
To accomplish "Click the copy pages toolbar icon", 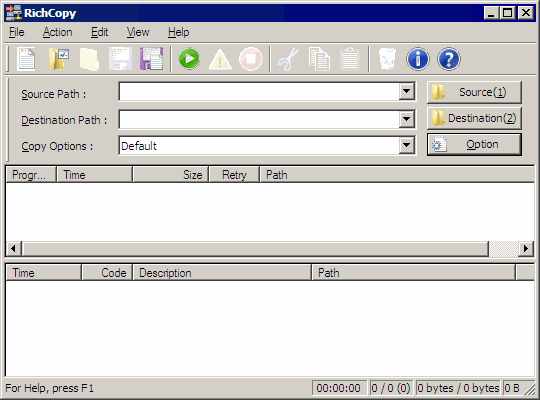I will coord(319,59).
